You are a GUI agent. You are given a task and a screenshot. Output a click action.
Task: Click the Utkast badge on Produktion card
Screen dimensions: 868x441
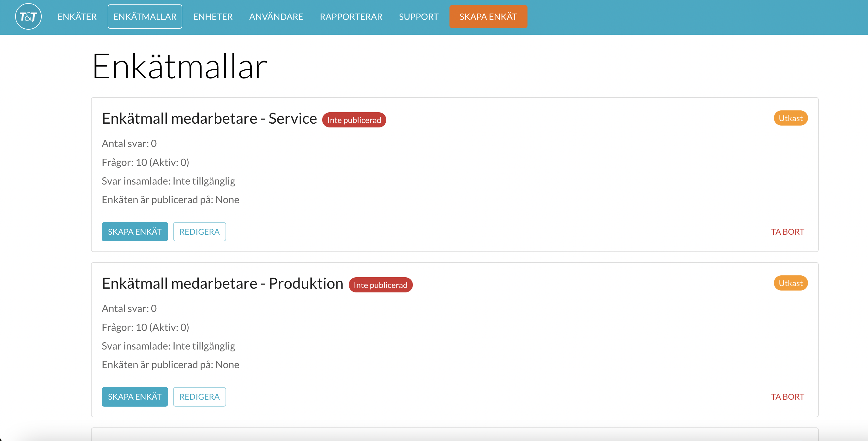(x=790, y=283)
